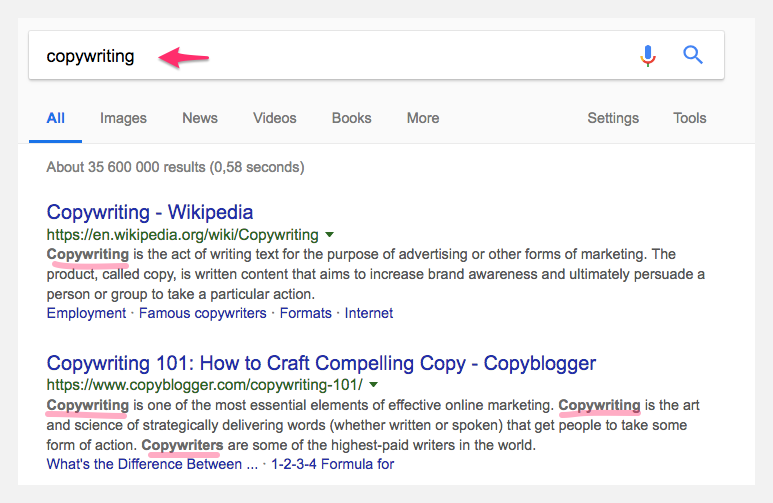The image size is (773, 503).
Task: Expand dropdown arrow beside Wikipedia URL
Action: point(329,235)
